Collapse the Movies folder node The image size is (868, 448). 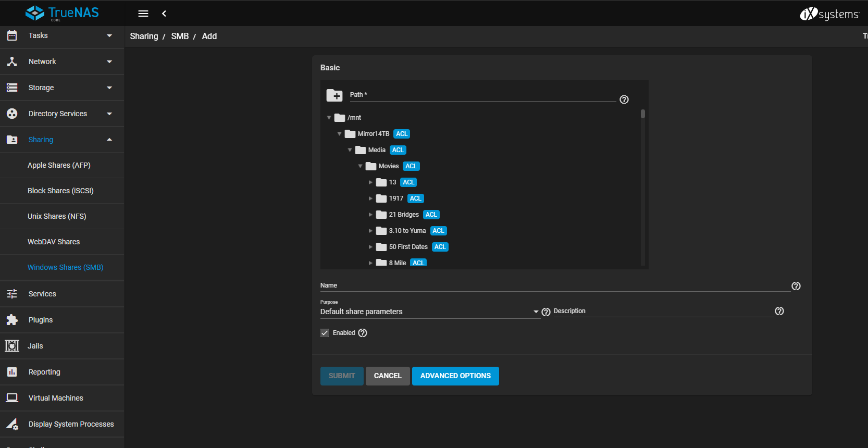pyautogui.click(x=360, y=166)
